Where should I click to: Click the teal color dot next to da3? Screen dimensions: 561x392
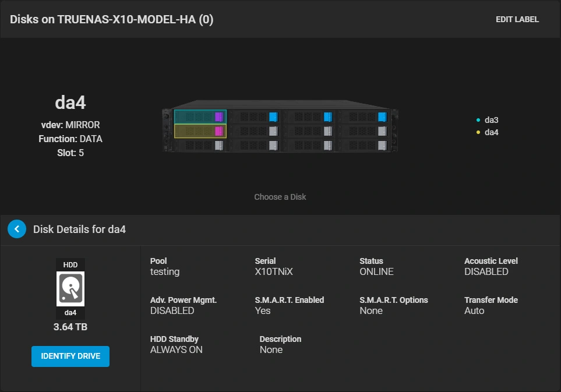(478, 120)
